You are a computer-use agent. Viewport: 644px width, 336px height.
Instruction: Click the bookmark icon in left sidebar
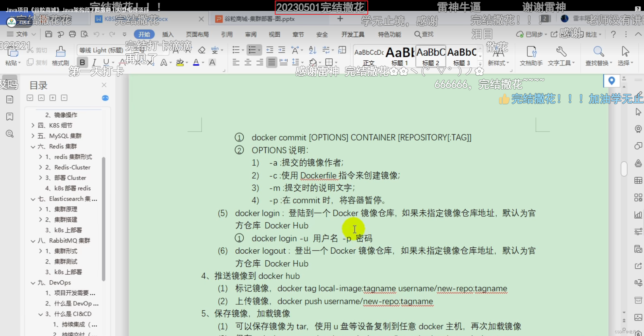coord(10,116)
